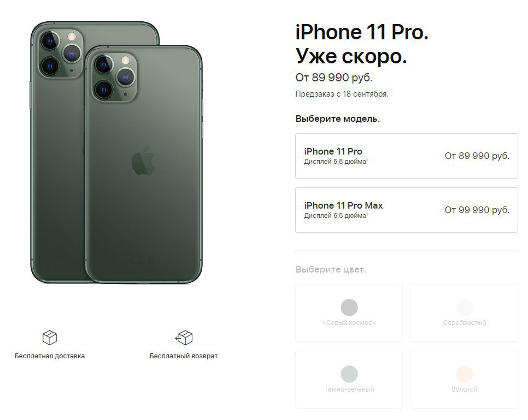Click the От 99 990 руб. price
Viewport: 528px width, 420px height.
click(x=477, y=210)
